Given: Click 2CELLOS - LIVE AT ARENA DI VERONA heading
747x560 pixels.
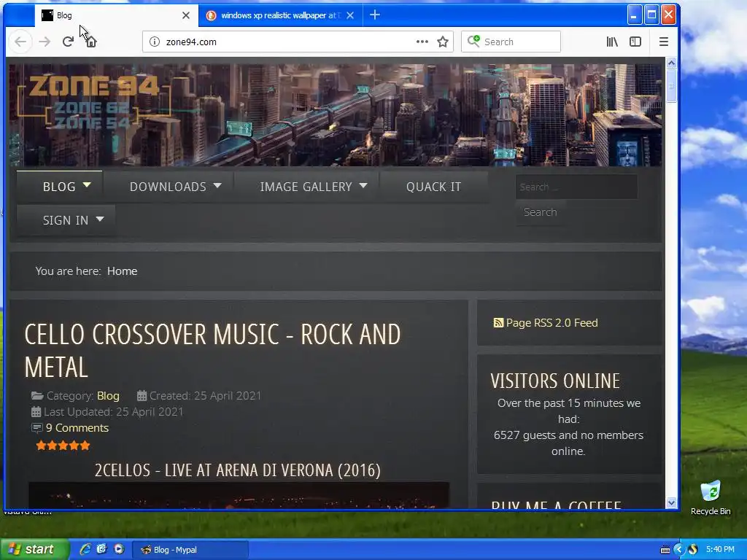Looking at the screenshot, I should click(x=238, y=470).
